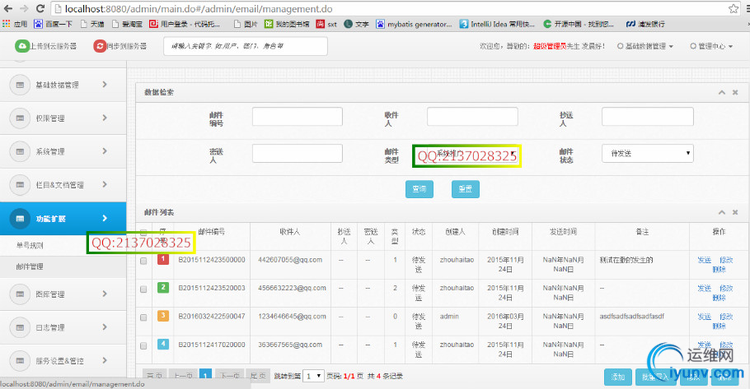Screen dimensions: 750x389
Task: Click the 基础数据管理 sidebar icon
Action: click(x=20, y=85)
